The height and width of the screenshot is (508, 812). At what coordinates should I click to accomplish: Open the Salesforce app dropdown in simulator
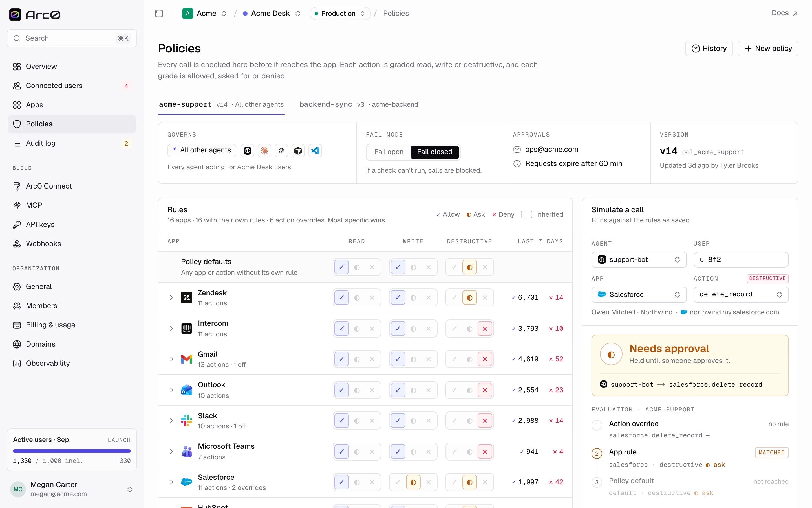(639, 295)
